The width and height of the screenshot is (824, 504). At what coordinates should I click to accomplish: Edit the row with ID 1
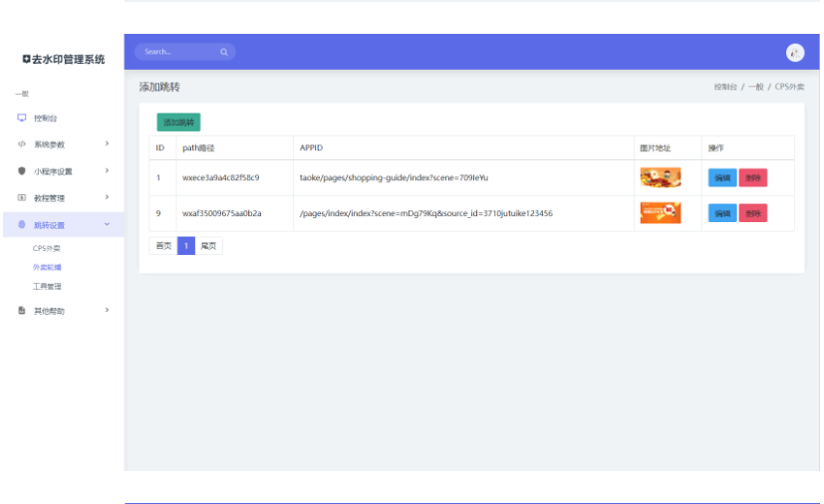click(x=721, y=178)
